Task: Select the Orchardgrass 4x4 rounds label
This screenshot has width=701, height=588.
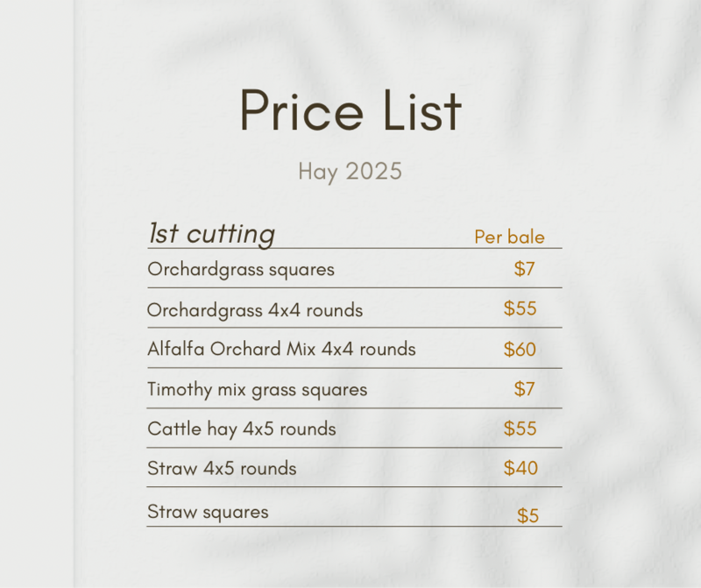Action: (255, 310)
